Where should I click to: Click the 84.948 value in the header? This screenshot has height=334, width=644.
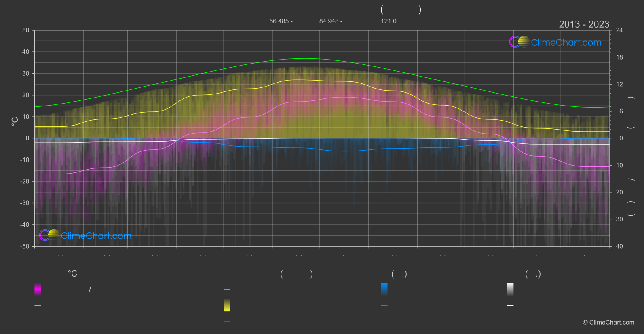click(x=329, y=21)
